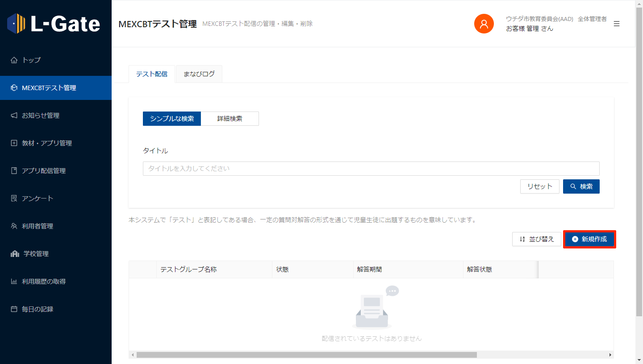The width and height of the screenshot is (643, 364).
Task: Select the テスト配信 tab
Action: point(152,74)
